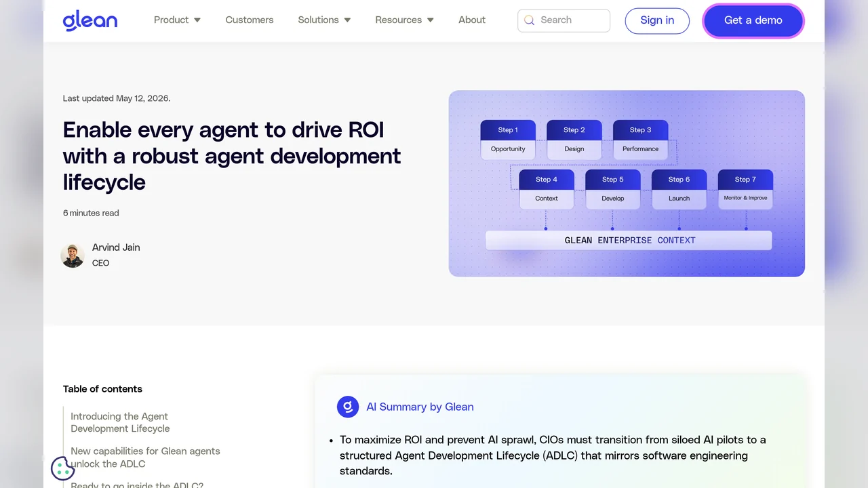Expand the Solutions dropdown menu
The image size is (868, 488).
[324, 20]
